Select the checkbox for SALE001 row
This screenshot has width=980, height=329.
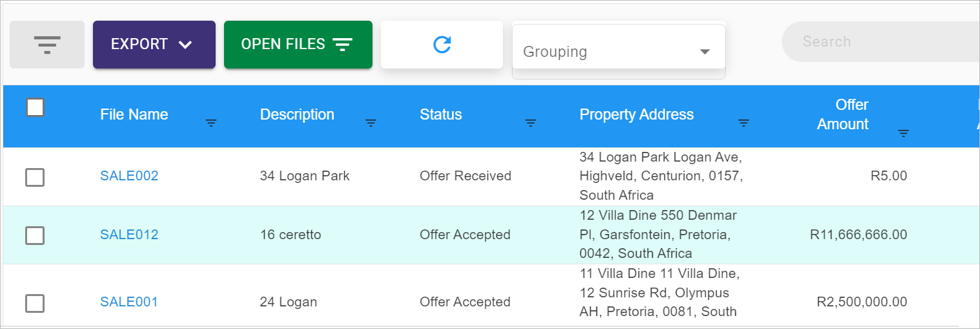[x=35, y=303]
